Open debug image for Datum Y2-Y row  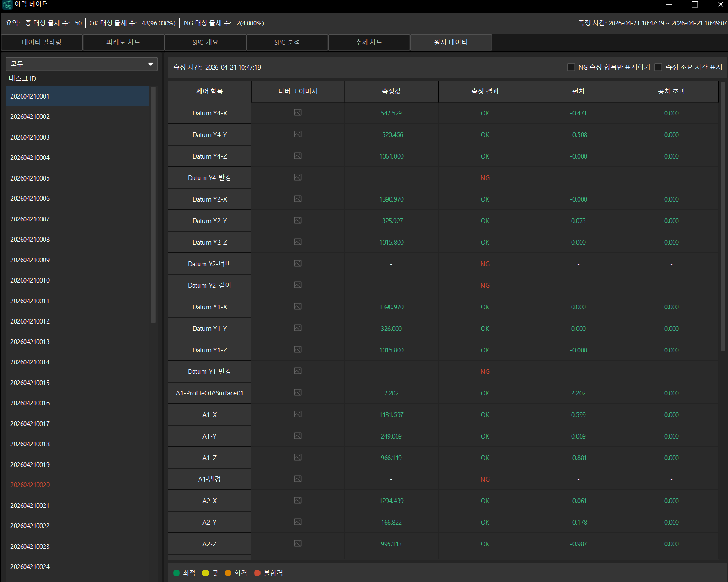[298, 220]
